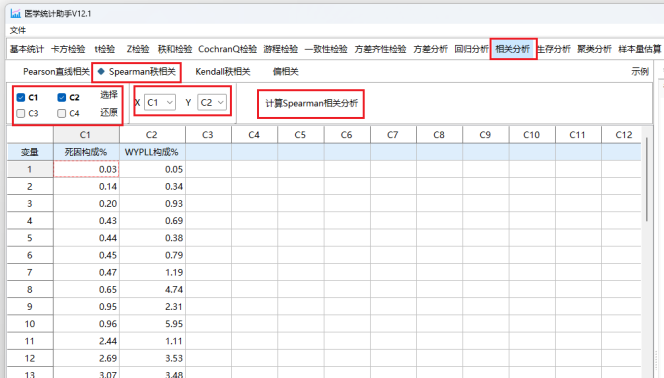Click cell with value 0.03
The width and height of the screenshot is (664, 378).
pos(86,169)
